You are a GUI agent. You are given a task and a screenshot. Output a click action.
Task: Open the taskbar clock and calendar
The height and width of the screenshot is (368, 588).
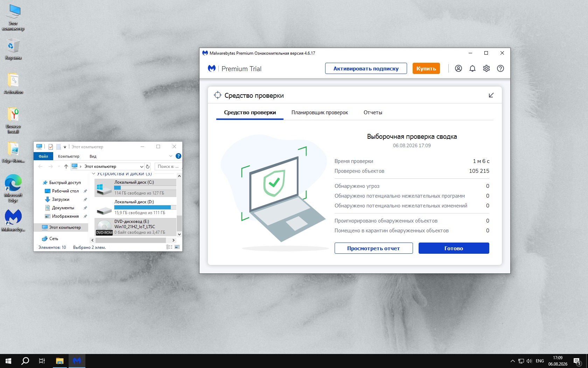(558, 361)
